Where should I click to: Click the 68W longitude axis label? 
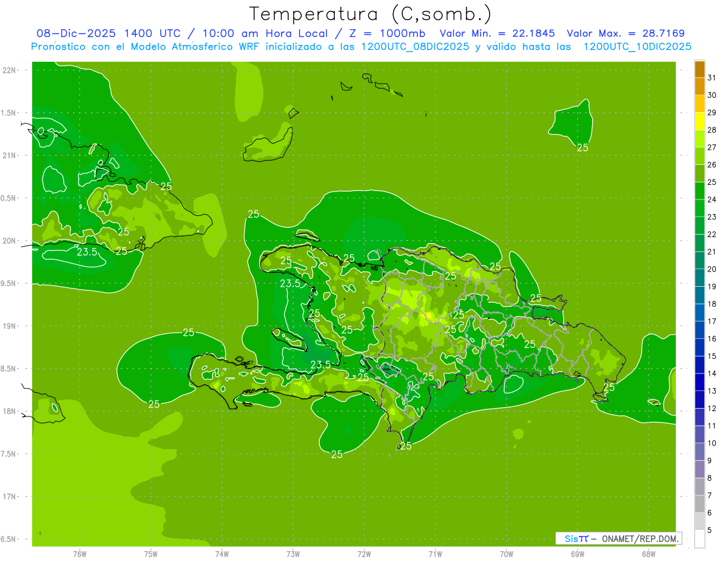pos(649,554)
